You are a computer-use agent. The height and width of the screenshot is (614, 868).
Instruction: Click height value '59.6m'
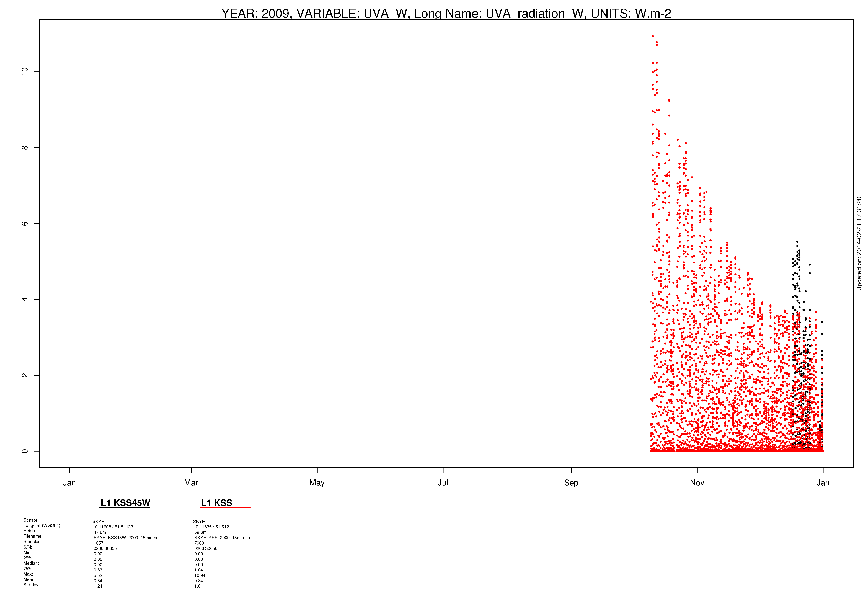point(200,532)
